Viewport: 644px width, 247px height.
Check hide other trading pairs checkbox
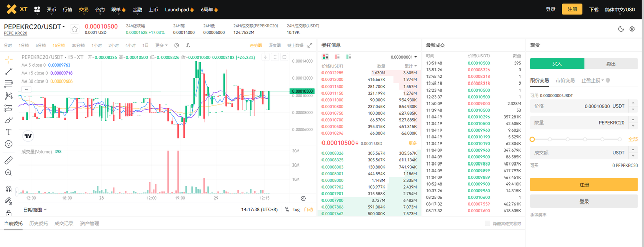click(x=487, y=223)
